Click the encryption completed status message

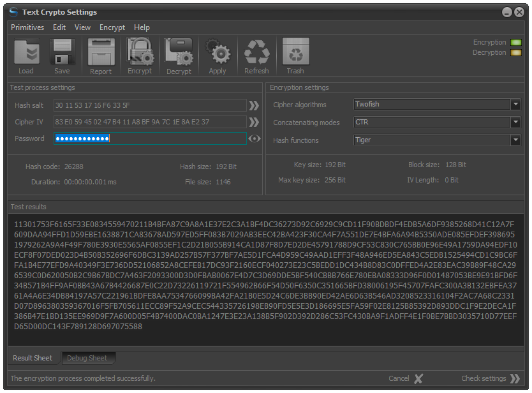(83, 378)
